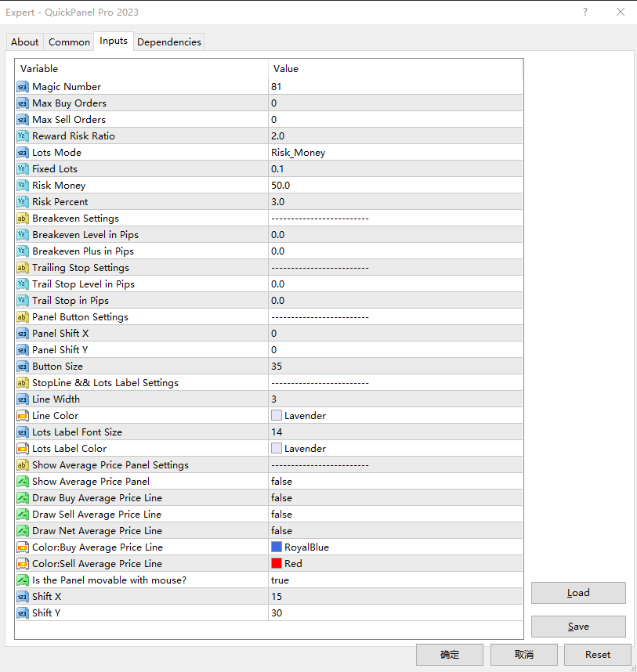Toggle the panel movable with mouse true value

click(x=395, y=580)
